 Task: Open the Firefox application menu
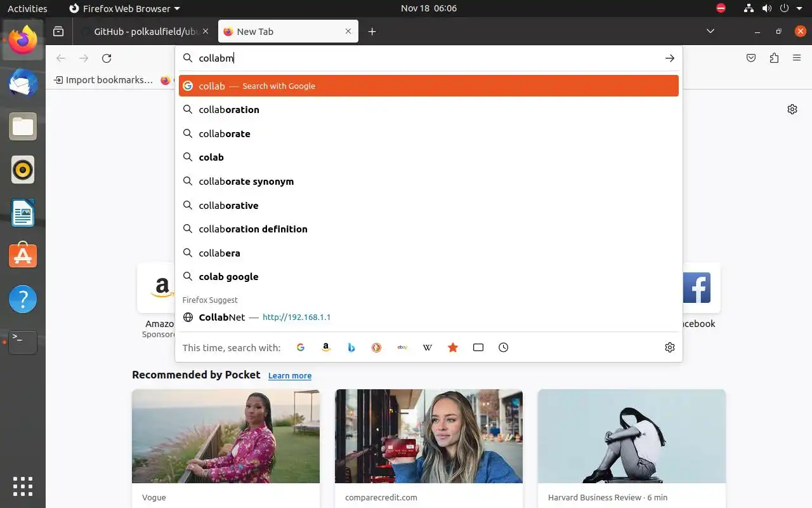point(797,58)
